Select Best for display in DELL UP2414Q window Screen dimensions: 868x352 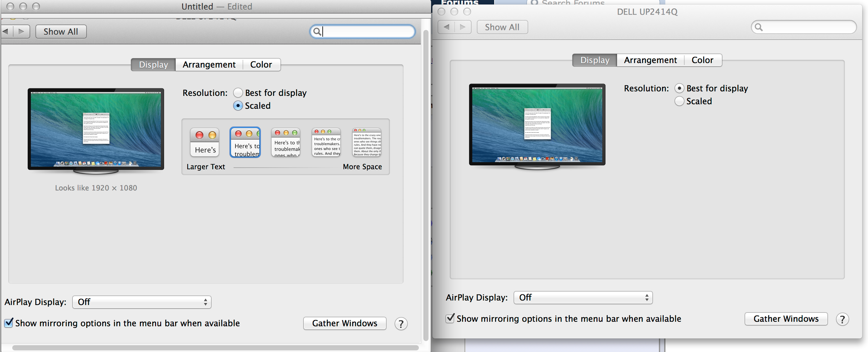tap(679, 88)
